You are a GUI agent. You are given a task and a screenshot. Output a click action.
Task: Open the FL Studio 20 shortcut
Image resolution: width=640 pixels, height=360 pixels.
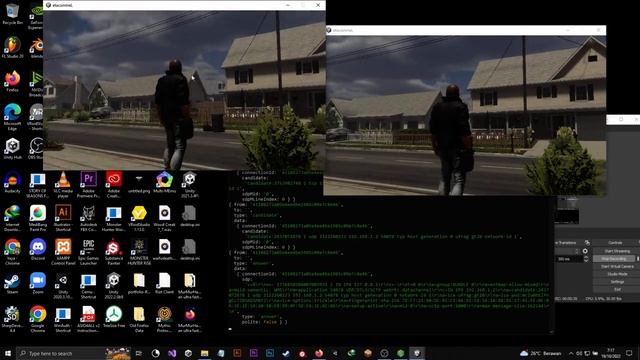click(12, 47)
